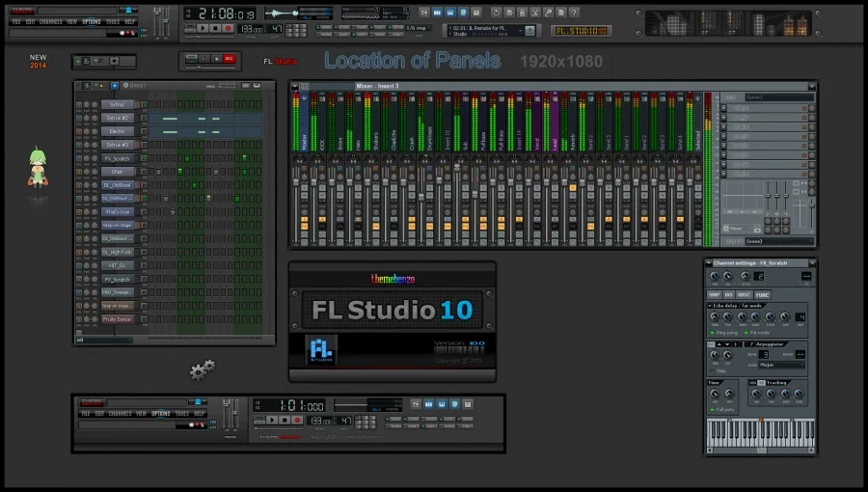Show the Step Sequencer via top toolbar icon

[x=437, y=13]
